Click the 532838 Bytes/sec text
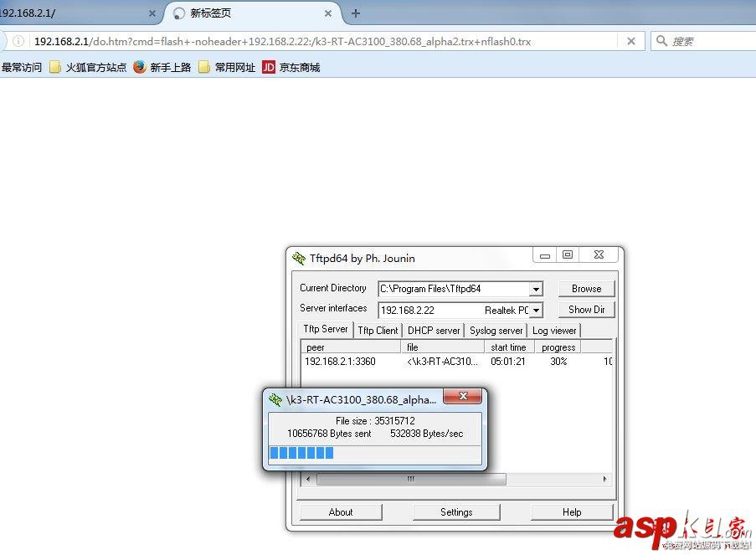Image resolution: width=756 pixels, height=555 pixels. point(427,434)
